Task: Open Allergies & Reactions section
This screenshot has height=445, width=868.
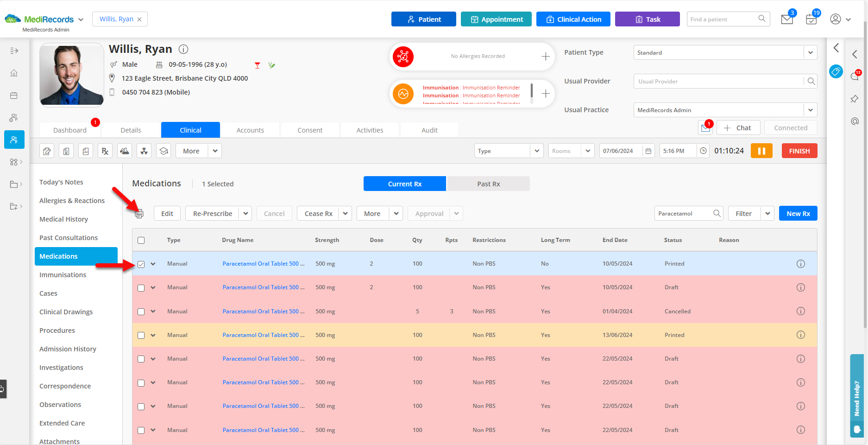Action: [x=72, y=201]
